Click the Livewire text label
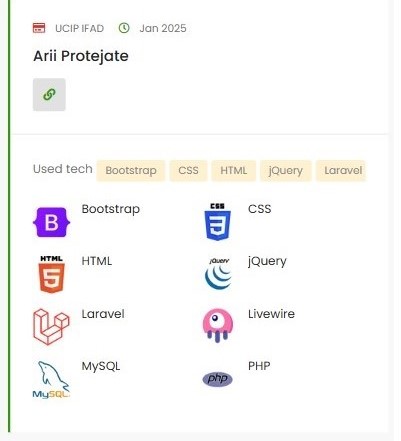Image resolution: width=401 pixels, height=441 pixels. (x=271, y=314)
